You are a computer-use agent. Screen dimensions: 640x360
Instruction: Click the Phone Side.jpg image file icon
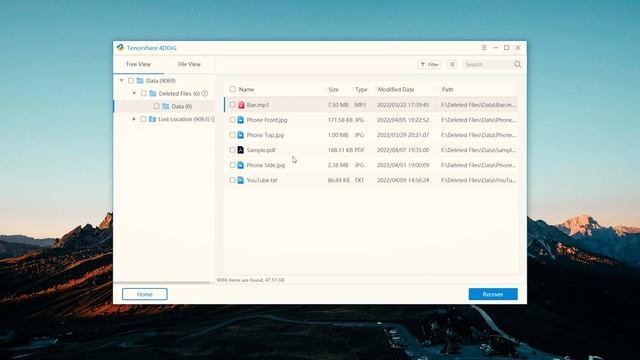coord(241,165)
